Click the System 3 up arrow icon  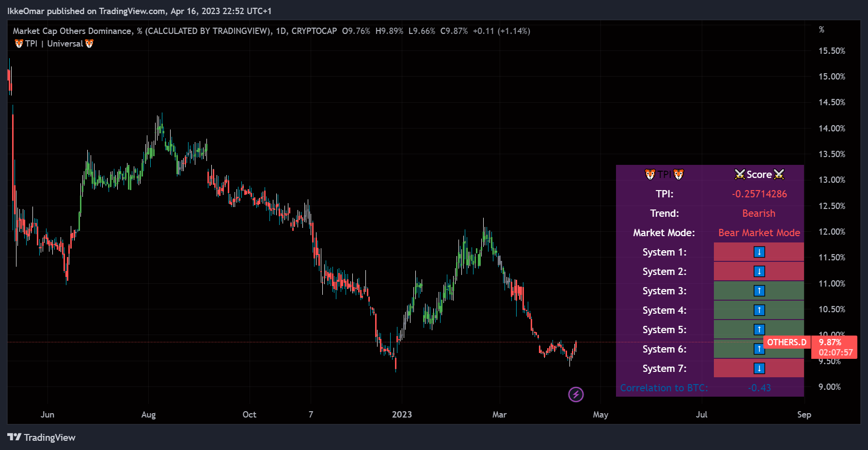click(x=759, y=291)
